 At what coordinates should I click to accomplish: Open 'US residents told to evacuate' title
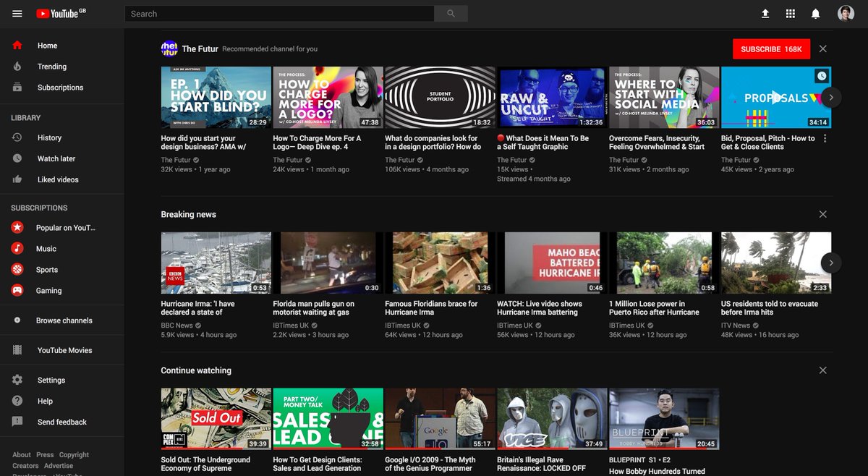click(770, 308)
